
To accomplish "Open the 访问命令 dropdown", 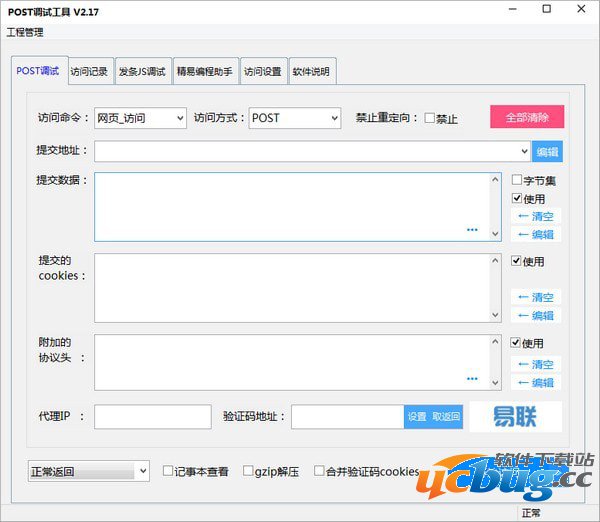I will 140,118.
